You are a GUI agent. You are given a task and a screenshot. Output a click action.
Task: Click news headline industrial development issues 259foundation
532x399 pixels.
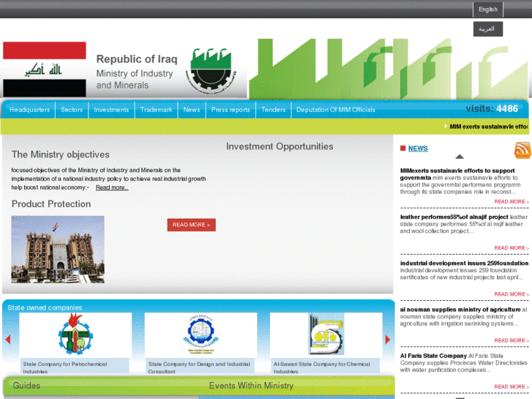coord(464,263)
